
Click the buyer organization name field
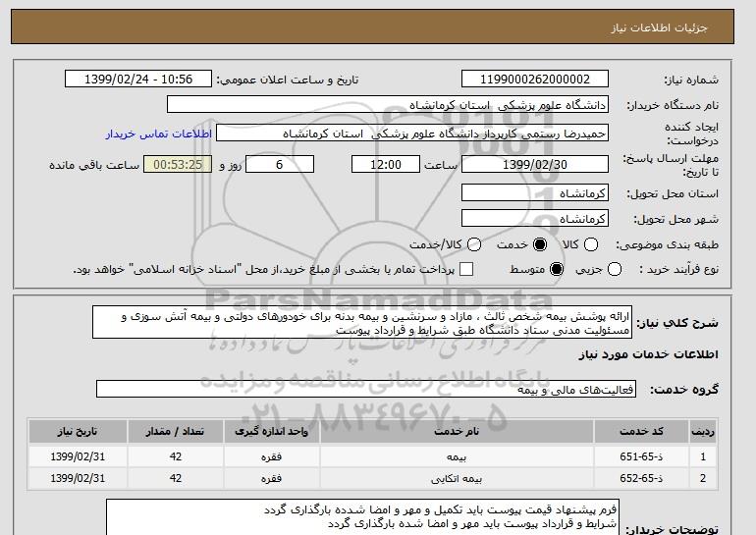388,105
